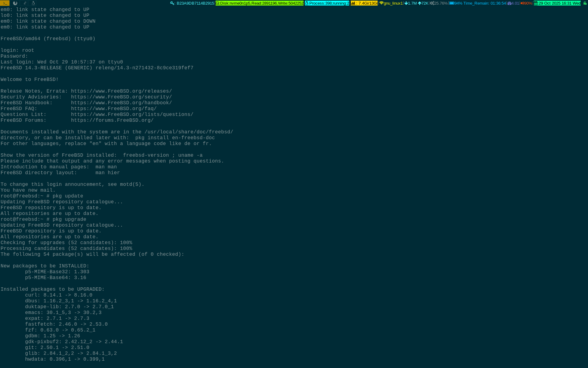Switch to the terminal workspace icon

pos(5,3)
